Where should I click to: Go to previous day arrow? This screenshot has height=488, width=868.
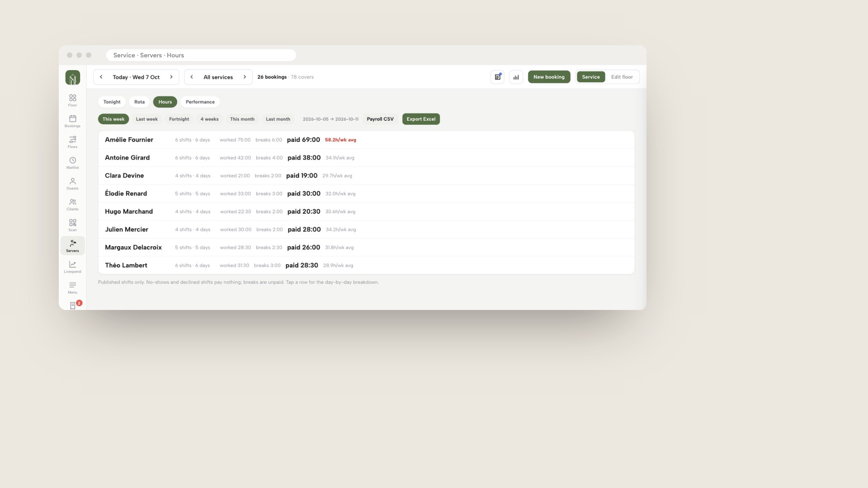(101, 77)
